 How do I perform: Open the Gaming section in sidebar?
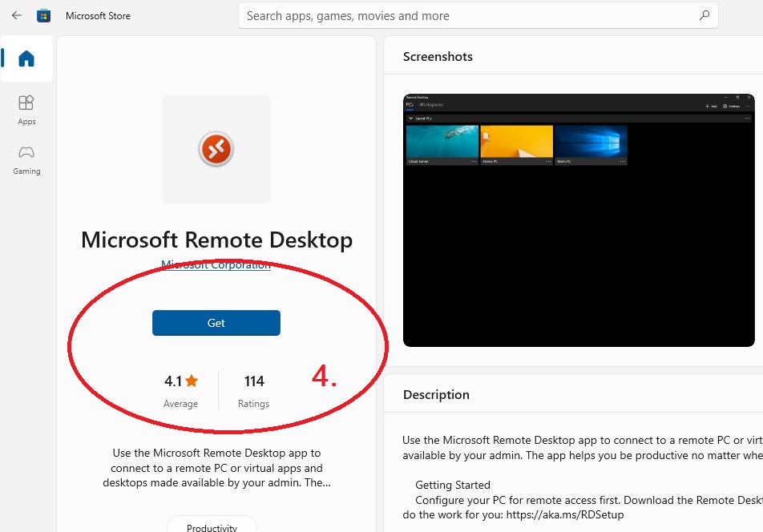(x=26, y=159)
